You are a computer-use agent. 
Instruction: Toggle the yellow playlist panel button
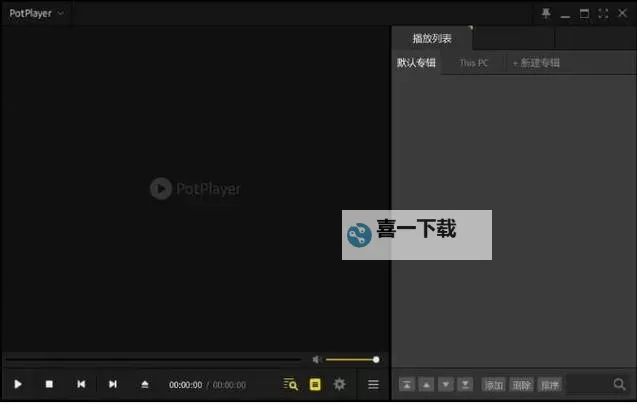point(315,384)
